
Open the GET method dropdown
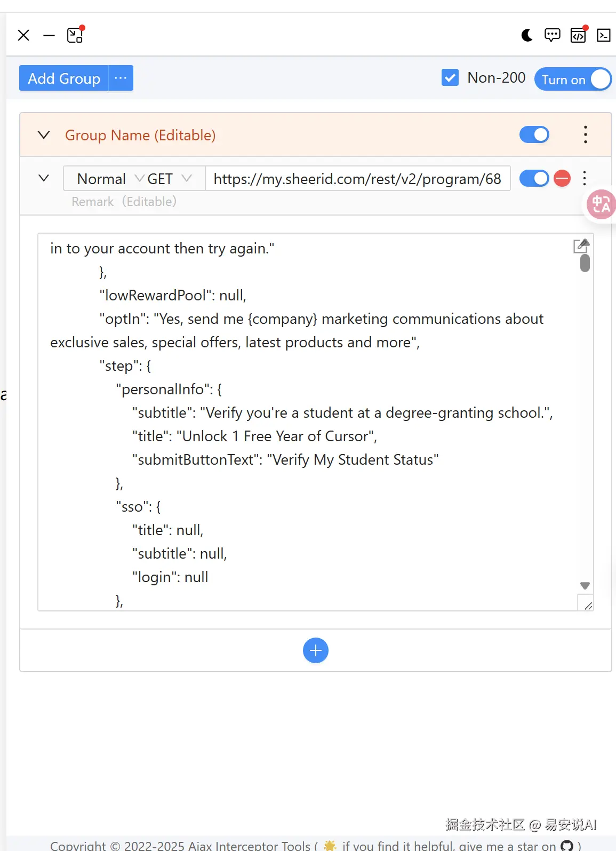[170, 179]
